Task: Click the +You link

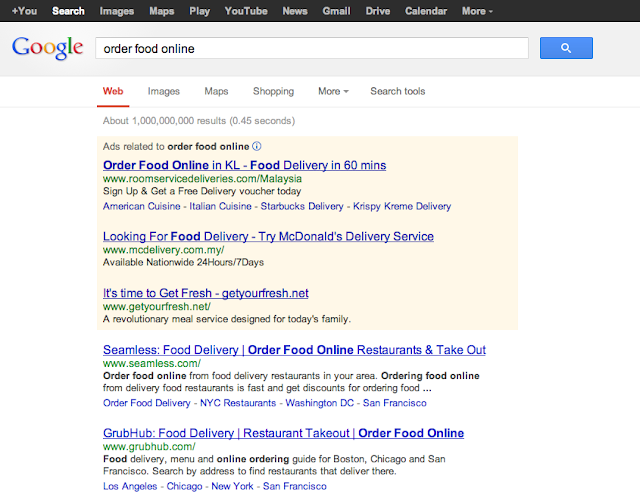Action: pyautogui.click(x=24, y=11)
